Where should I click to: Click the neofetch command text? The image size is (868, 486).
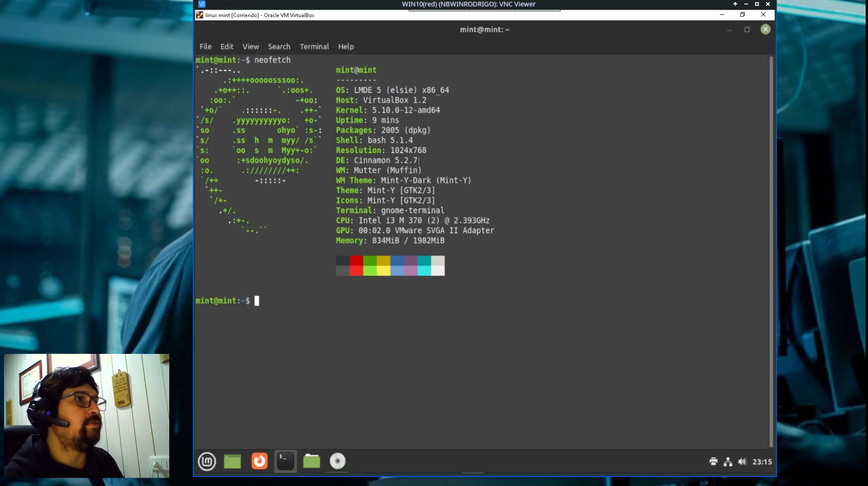[273, 60]
